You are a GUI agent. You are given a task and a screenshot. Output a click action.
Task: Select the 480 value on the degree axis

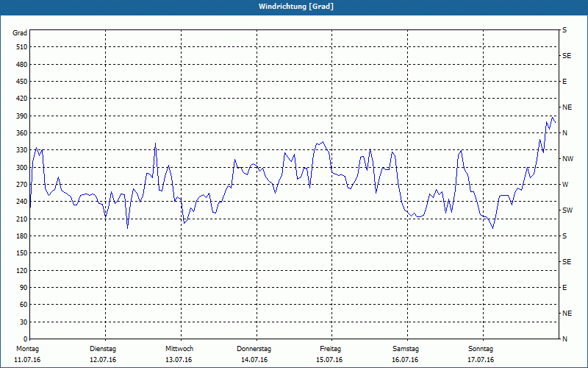22,64
